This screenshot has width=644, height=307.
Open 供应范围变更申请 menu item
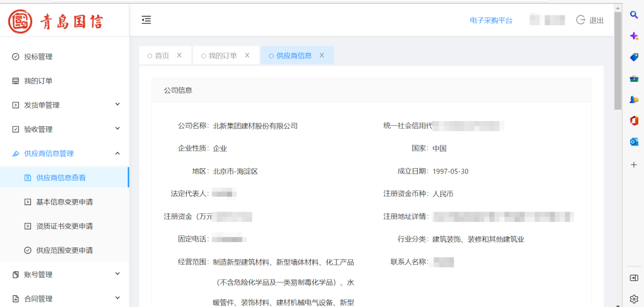[64, 250]
